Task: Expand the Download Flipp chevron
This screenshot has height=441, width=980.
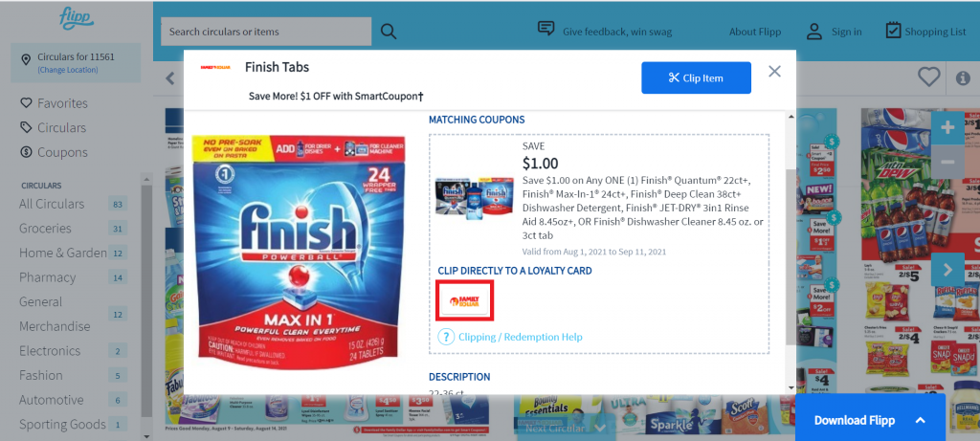Action: 920,420
